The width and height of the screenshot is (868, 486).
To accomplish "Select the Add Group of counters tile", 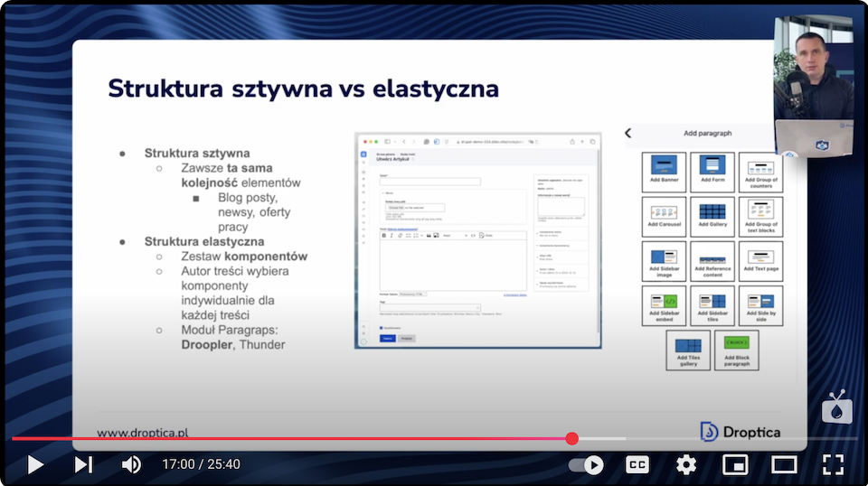I will [x=760, y=172].
